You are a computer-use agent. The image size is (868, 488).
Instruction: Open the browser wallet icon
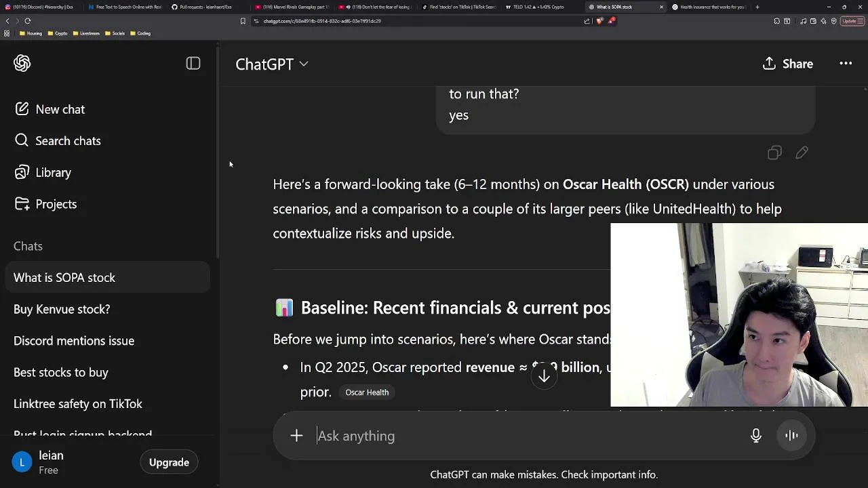[813, 21]
